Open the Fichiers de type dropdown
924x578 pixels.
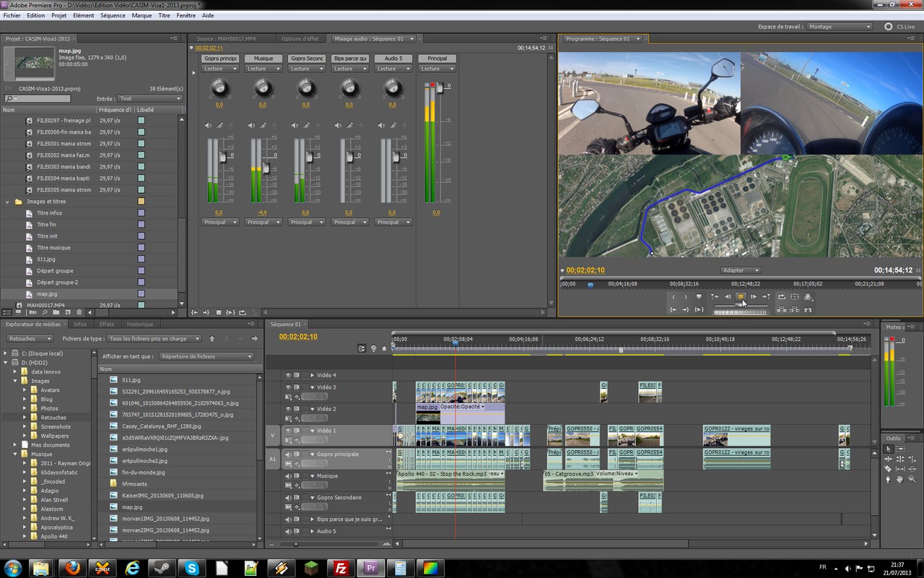pos(155,338)
